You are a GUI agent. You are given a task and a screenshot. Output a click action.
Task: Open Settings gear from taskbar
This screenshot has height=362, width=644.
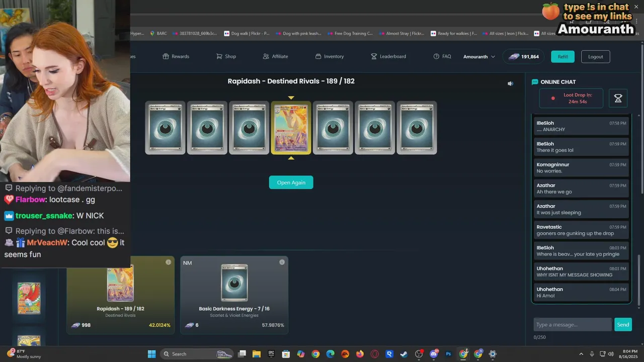coord(493,354)
